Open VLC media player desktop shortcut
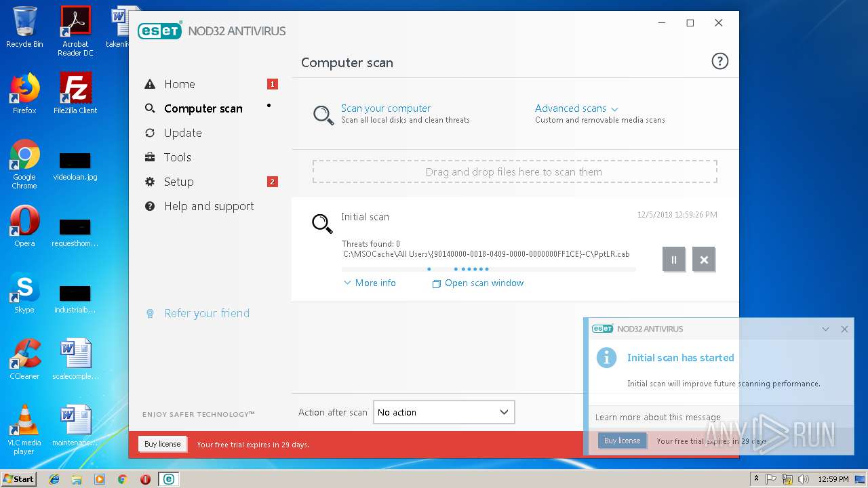 (x=24, y=430)
